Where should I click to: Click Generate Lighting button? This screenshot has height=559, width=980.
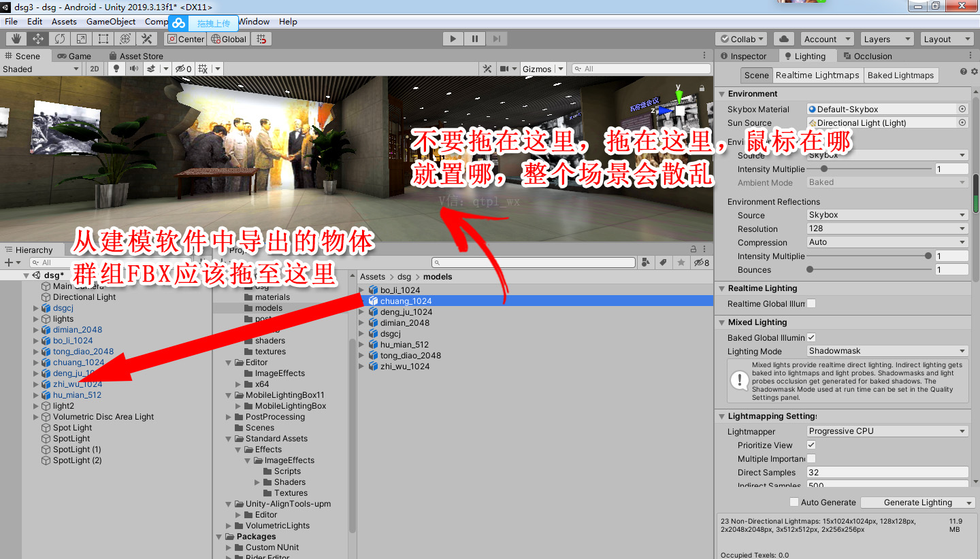[918, 503]
